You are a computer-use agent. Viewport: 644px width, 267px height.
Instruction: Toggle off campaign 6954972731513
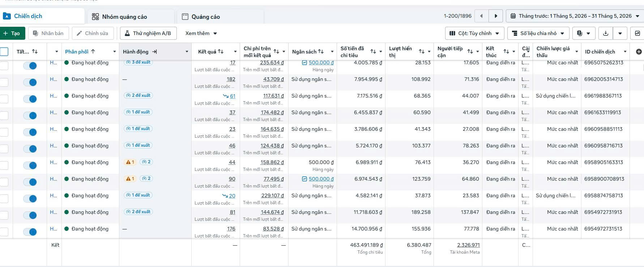30,232
